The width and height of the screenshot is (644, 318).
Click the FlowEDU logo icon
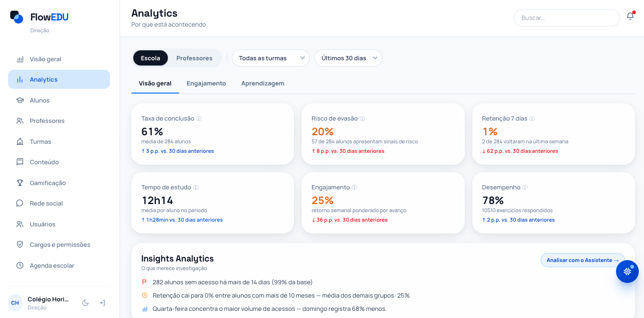point(17,17)
